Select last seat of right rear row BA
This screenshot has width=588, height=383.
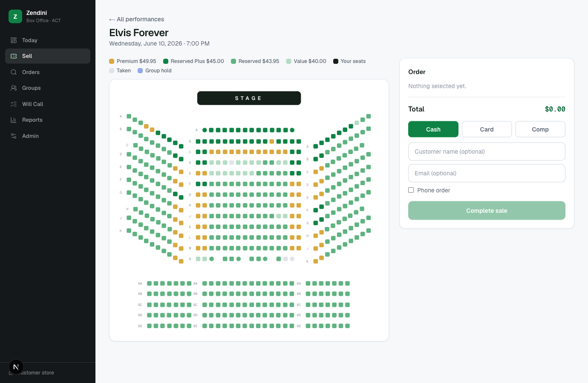point(348,283)
